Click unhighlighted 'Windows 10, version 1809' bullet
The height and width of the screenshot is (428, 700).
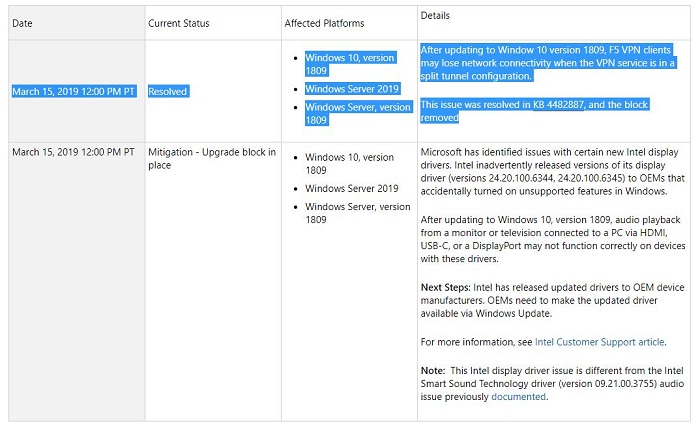coord(350,164)
